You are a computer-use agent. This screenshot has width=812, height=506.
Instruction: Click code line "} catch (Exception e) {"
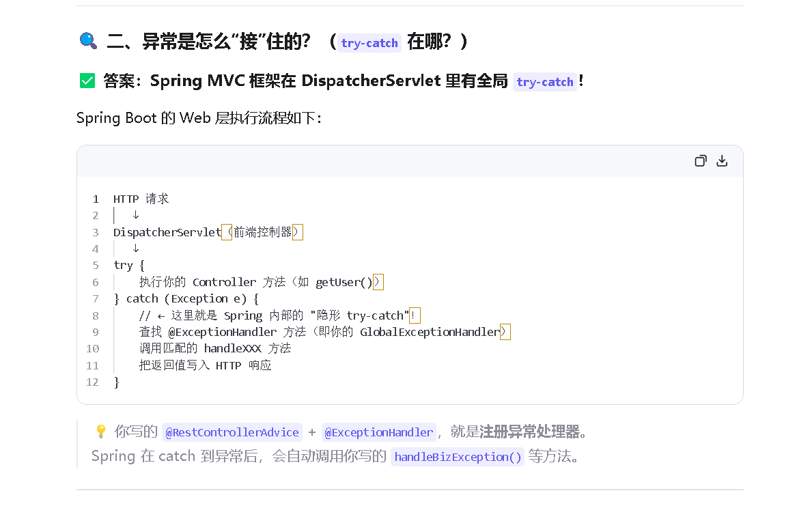point(186,299)
